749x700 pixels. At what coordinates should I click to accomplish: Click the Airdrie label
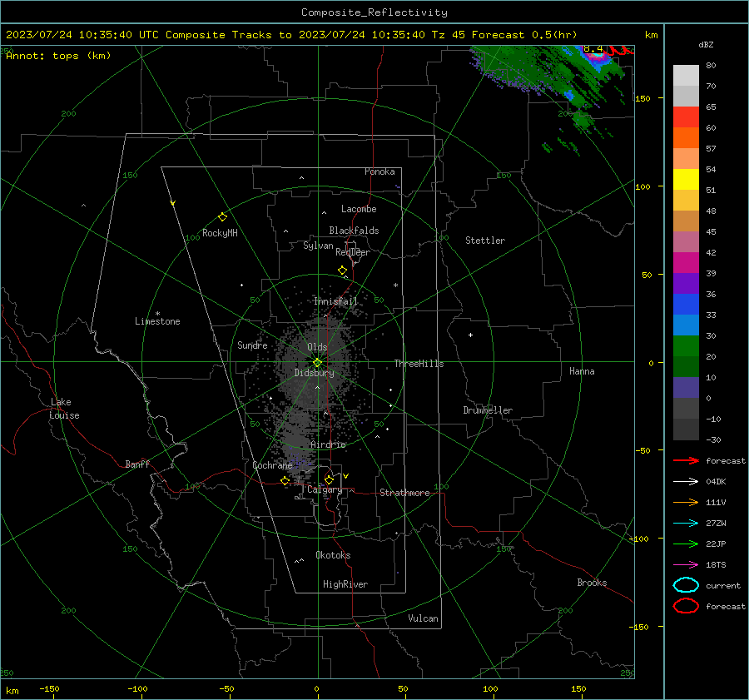point(328,444)
